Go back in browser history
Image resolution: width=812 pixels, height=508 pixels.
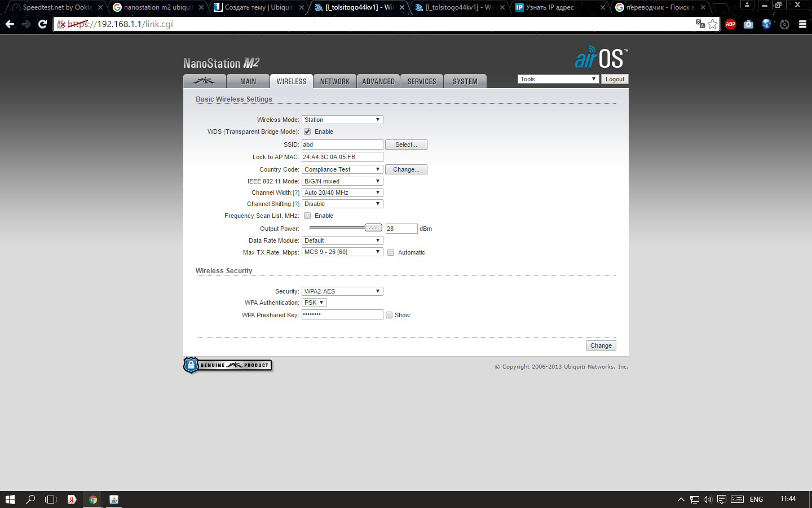coord(10,24)
